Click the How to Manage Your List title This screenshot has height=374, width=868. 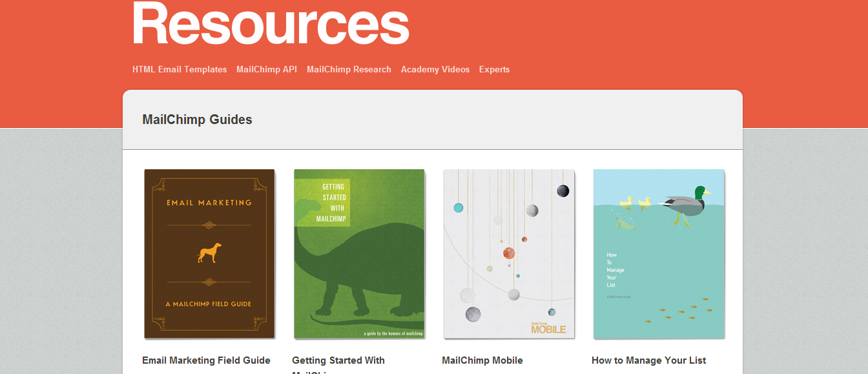[x=649, y=360]
